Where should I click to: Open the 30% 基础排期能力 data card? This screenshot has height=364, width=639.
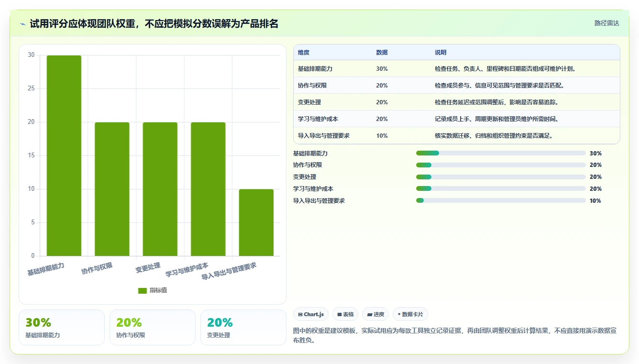click(x=62, y=327)
